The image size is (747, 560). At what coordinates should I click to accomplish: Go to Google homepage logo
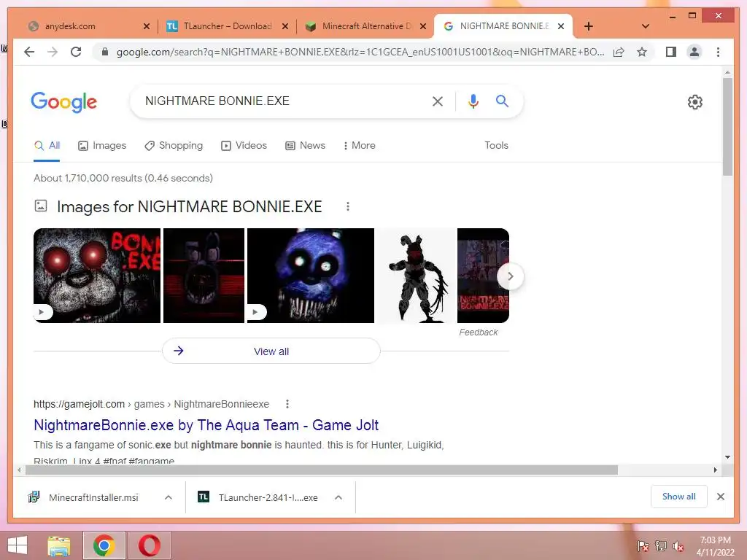pyautogui.click(x=64, y=101)
